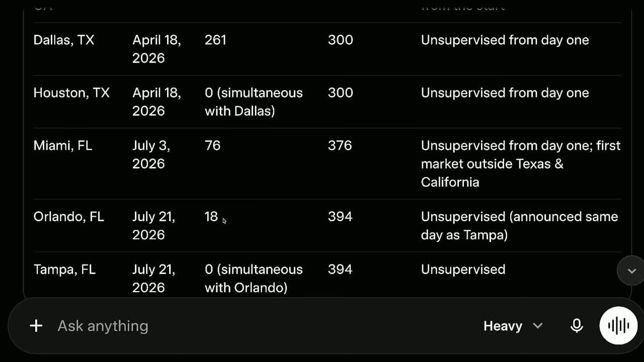
Task: Click the Miami, FL row label
Action: point(62,146)
